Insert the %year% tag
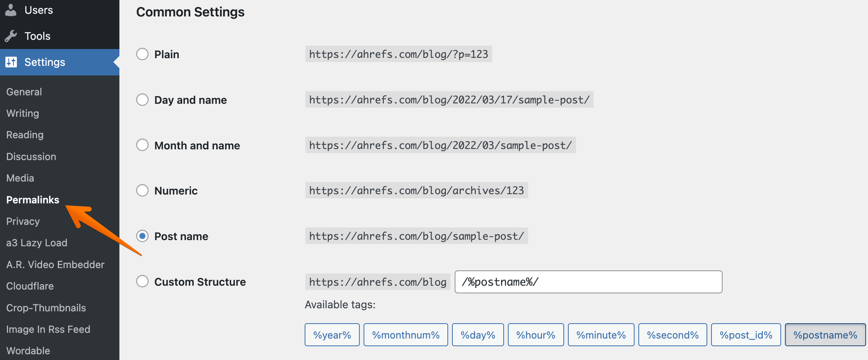This screenshot has width=868, height=360. coord(331,334)
